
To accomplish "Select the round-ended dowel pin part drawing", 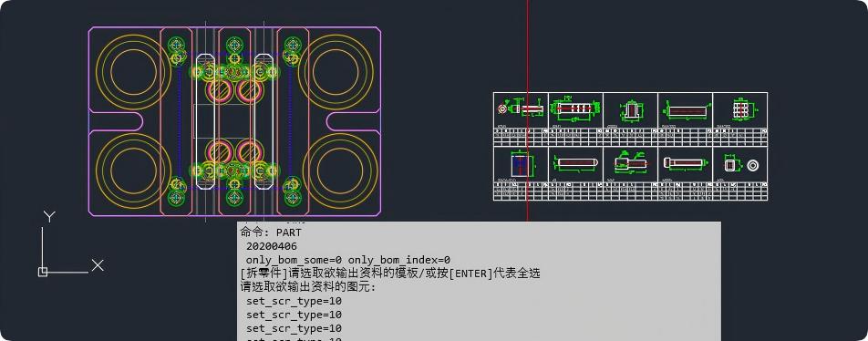I will coord(575,163).
